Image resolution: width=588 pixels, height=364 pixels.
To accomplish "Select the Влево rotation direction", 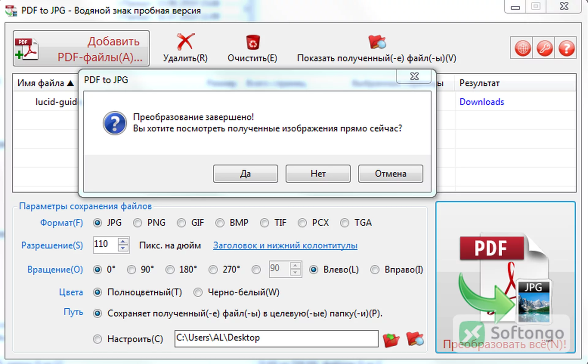I will (x=314, y=270).
